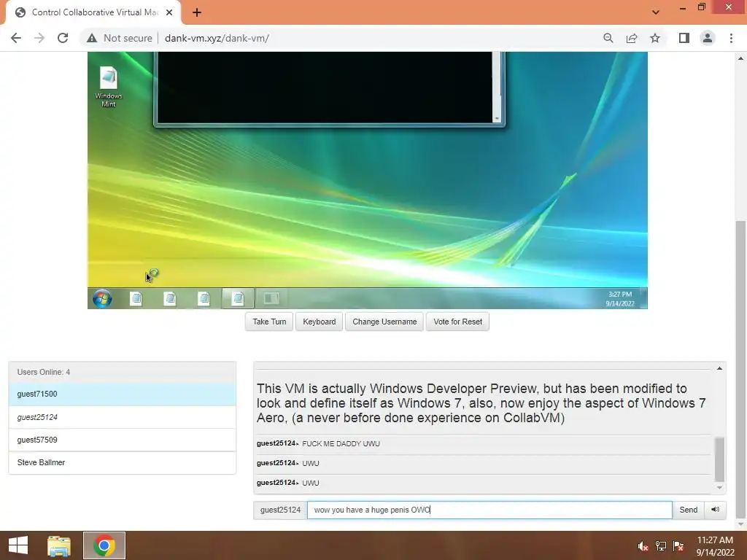Screen dimensions: 747x560
Task: Share this page via share icon
Action: coord(632,38)
